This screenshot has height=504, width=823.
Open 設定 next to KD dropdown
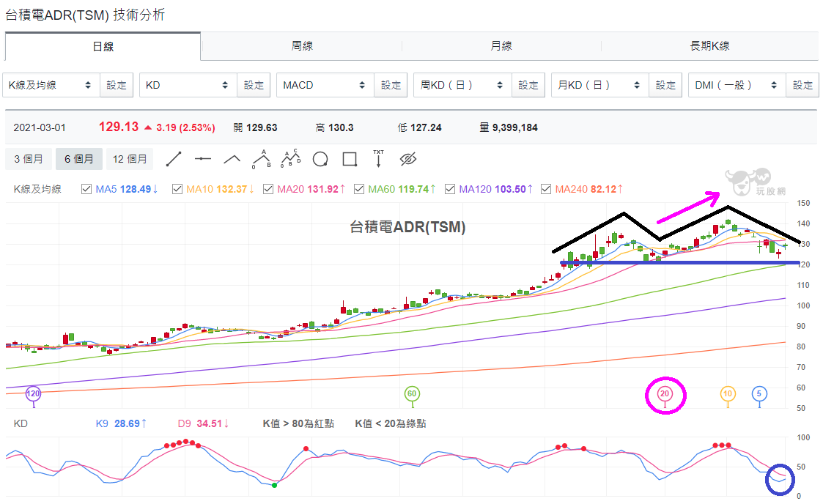pyautogui.click(x=254, y=85)
